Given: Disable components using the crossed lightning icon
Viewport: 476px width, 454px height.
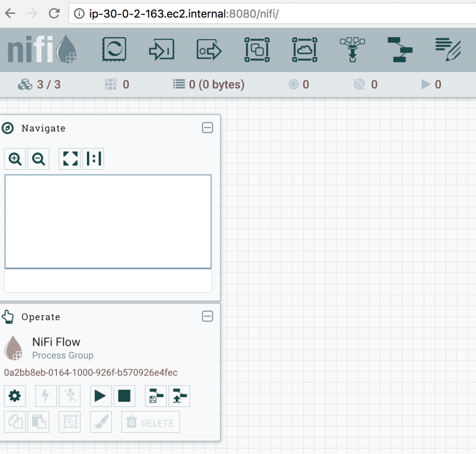Looking at the screenshot, I should pos(69,396).
